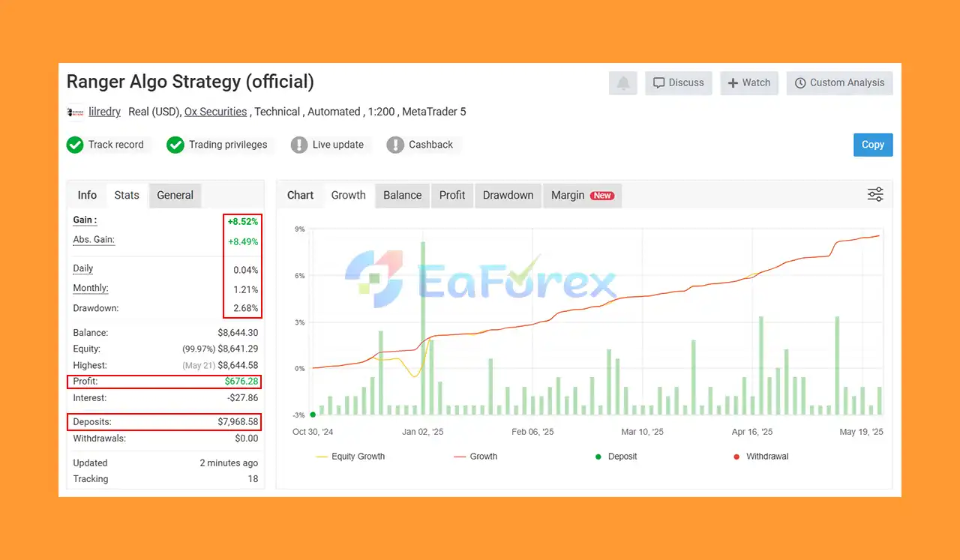The height and width of the screenshot is (560, 960).
Task: Click the Trading privileges green checkmark
Action: (175, 145)
